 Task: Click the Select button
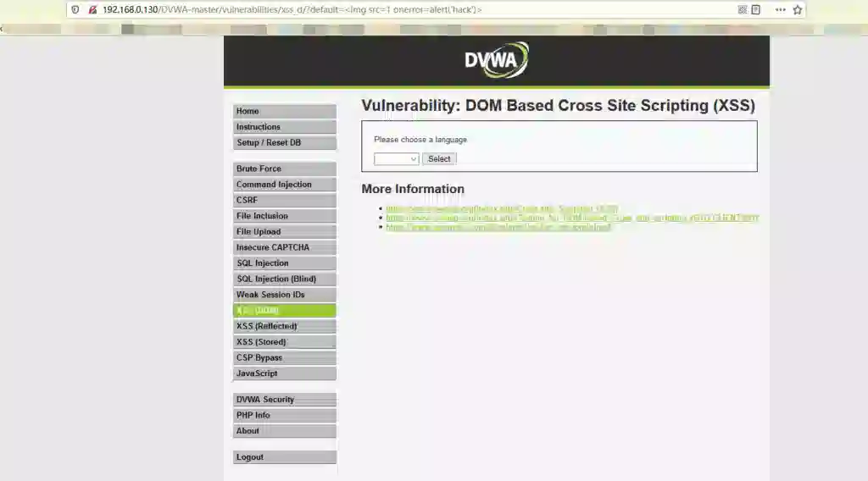[439, 158]
